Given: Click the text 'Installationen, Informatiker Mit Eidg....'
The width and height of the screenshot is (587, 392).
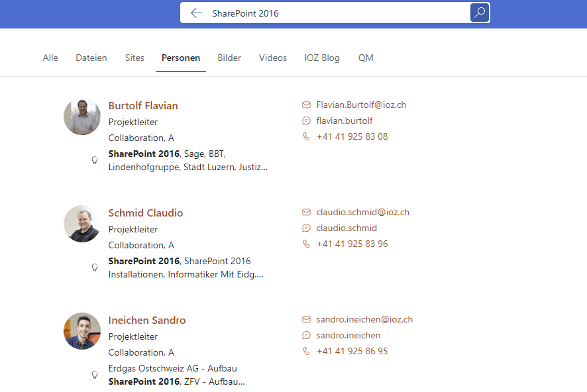Looking at the screenshot, I should click(186, 275).
